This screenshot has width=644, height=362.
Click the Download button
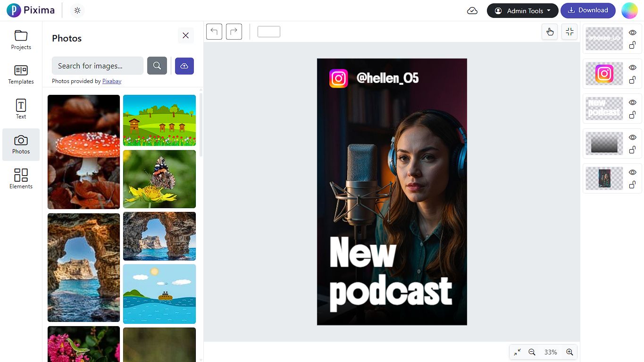click(x=588, y=10)
